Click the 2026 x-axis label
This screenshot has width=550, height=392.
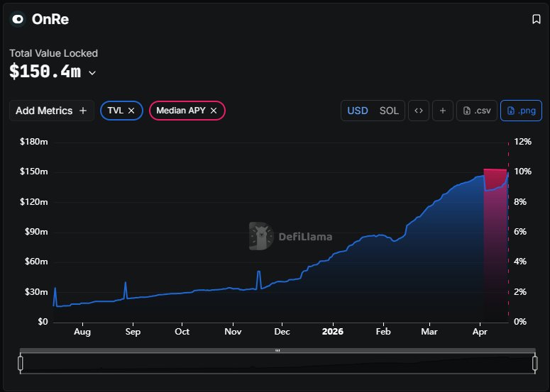tap(333, 332)
